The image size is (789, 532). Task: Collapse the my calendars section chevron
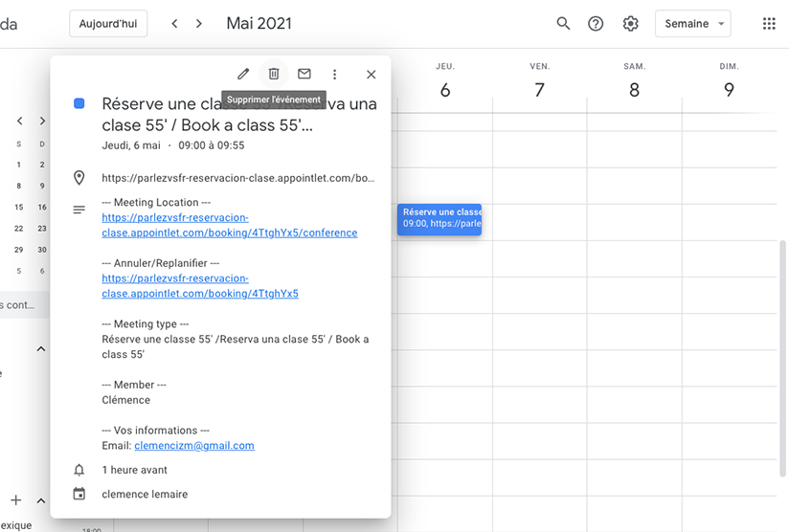pyautogui.click(x=41, y=349)
